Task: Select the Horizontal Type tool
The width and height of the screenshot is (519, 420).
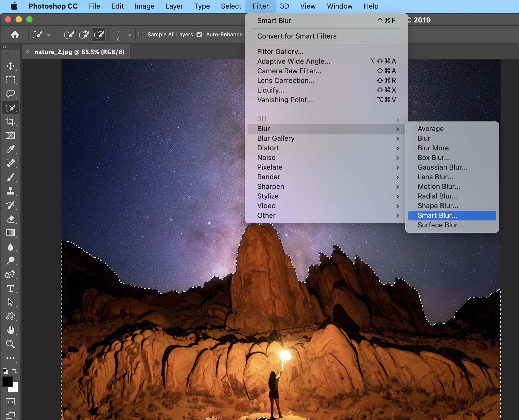Action: coord(10,289)
